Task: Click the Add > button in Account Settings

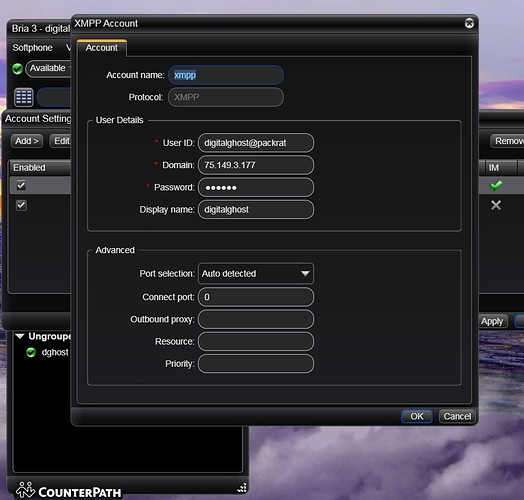Action: [27, 141]
